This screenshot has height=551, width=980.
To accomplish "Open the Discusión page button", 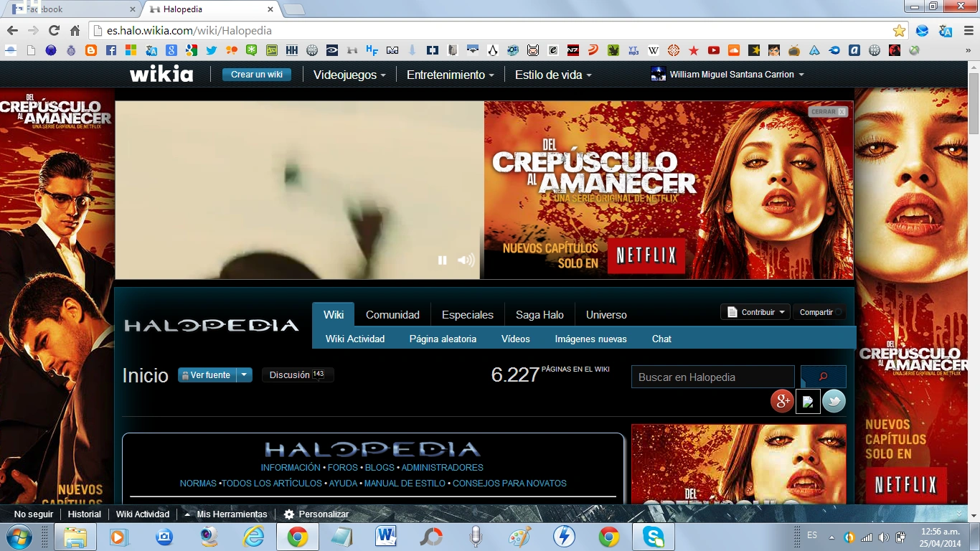I will (x=298, y=375).
